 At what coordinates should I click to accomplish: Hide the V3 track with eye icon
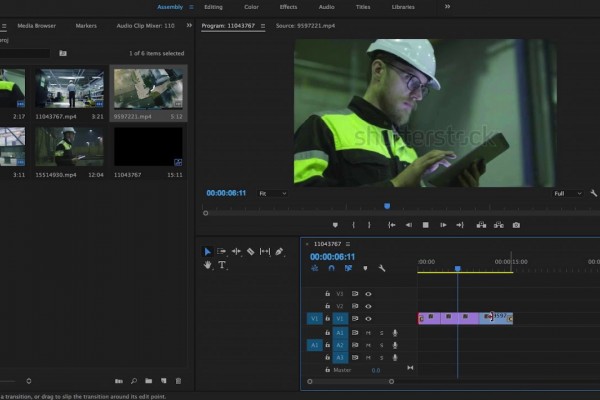tap(368, 294)
